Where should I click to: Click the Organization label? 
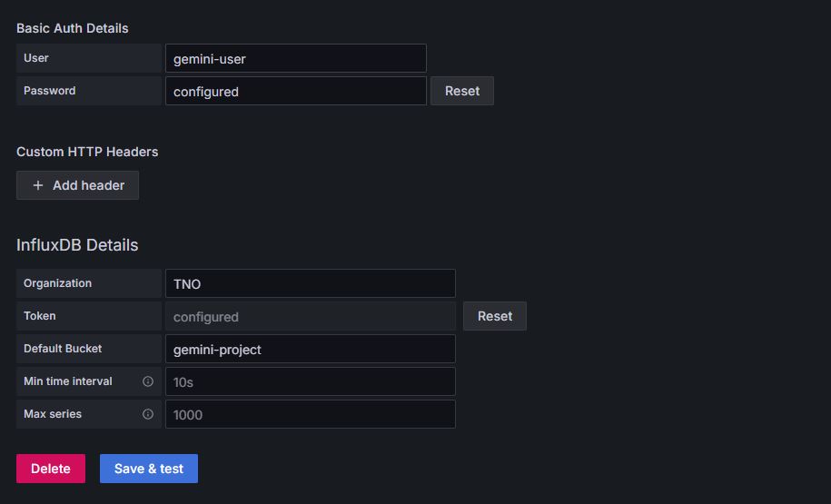click(x=57, y=283)
